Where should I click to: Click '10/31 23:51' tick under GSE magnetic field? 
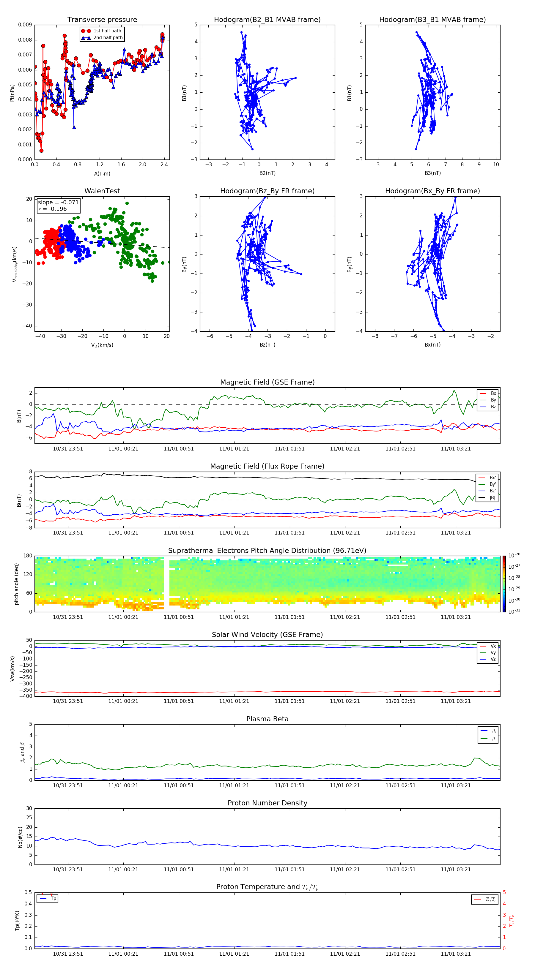click(68, 449)
